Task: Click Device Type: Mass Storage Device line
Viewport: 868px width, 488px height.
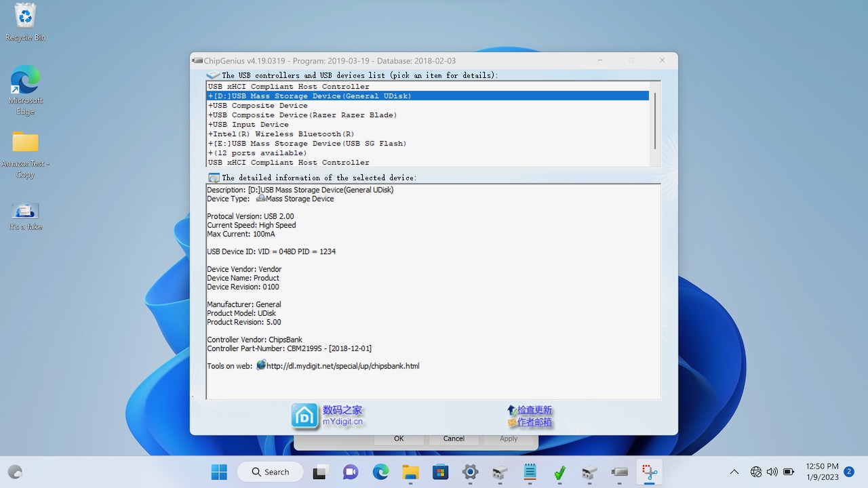Action: (271, 199)
